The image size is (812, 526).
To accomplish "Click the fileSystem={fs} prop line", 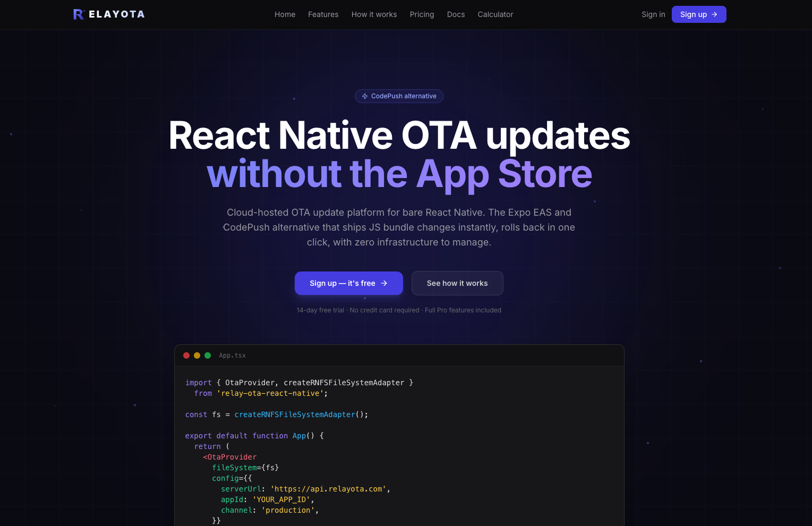I will [245, 468].
